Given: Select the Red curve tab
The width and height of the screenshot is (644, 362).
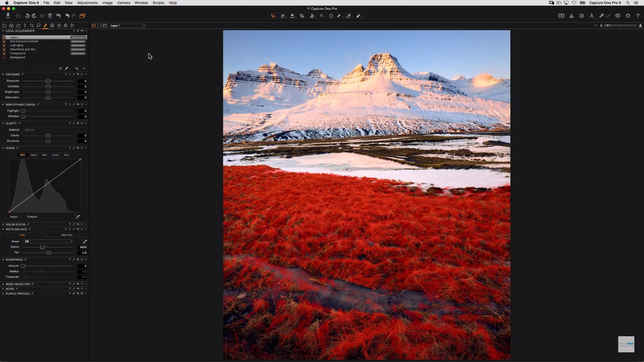Looking at the screenshot, I should click(44, 155).
